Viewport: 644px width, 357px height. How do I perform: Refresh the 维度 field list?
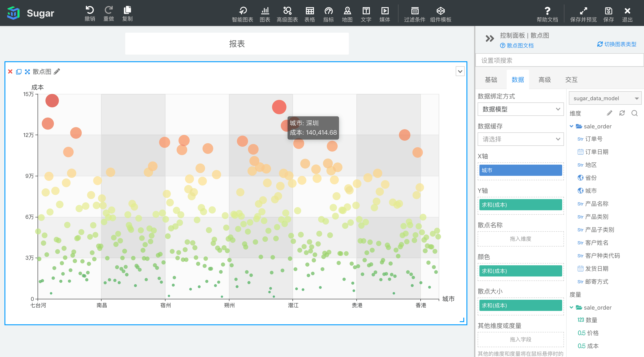[x=622, y=113]
